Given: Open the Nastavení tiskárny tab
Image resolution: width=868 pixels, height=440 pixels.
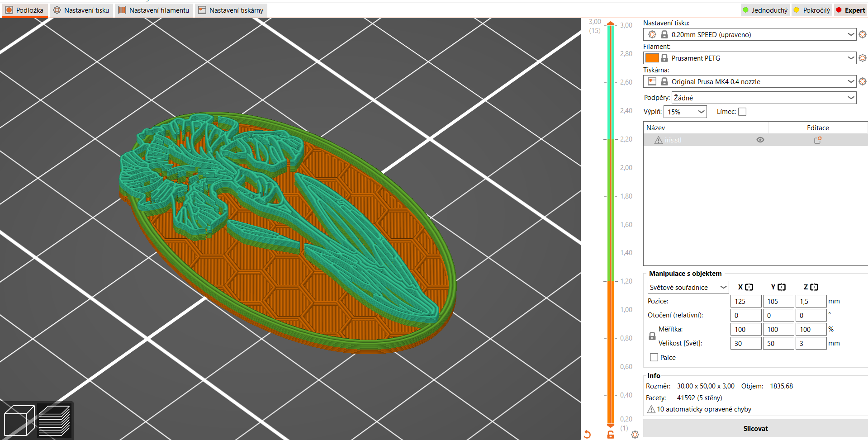Looking at the screenshot, I should tap(231, 10).
